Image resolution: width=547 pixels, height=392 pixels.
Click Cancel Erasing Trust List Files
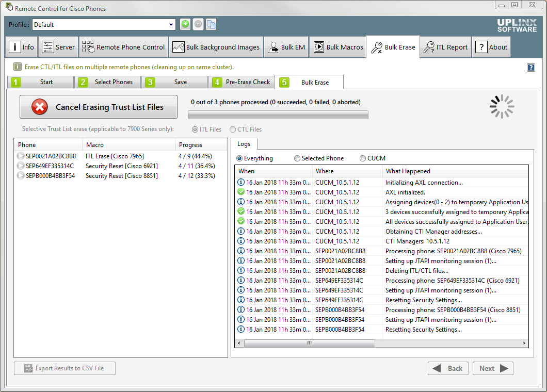click(x=99, y=107)
